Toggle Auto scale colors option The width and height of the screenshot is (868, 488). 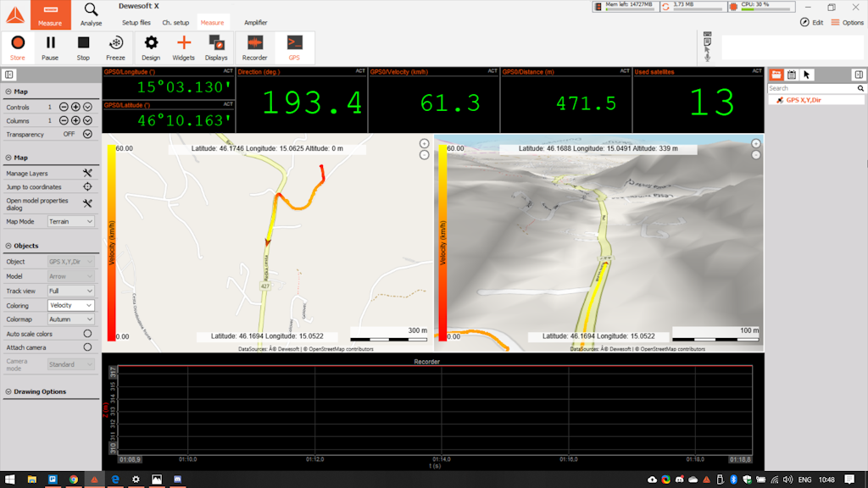[x=87, y=334]
